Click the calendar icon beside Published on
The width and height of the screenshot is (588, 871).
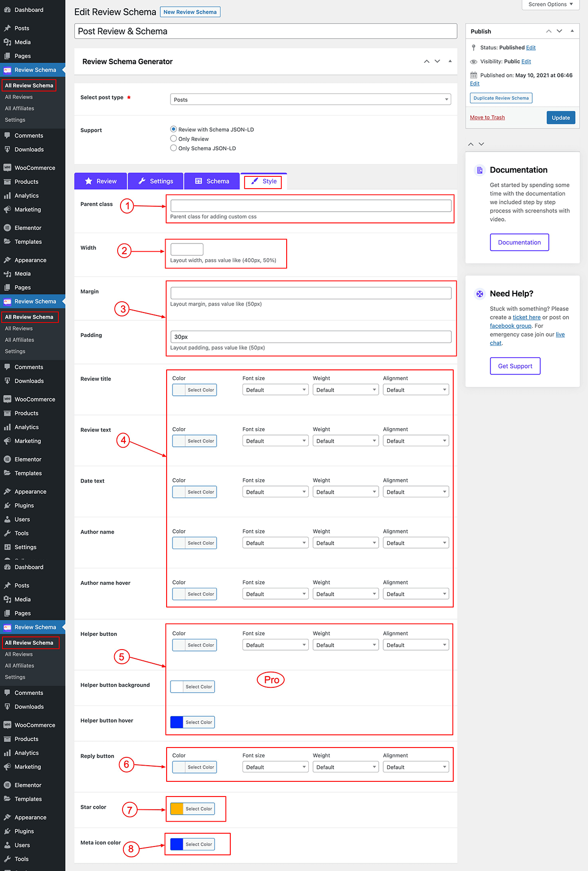pos(474,75)
